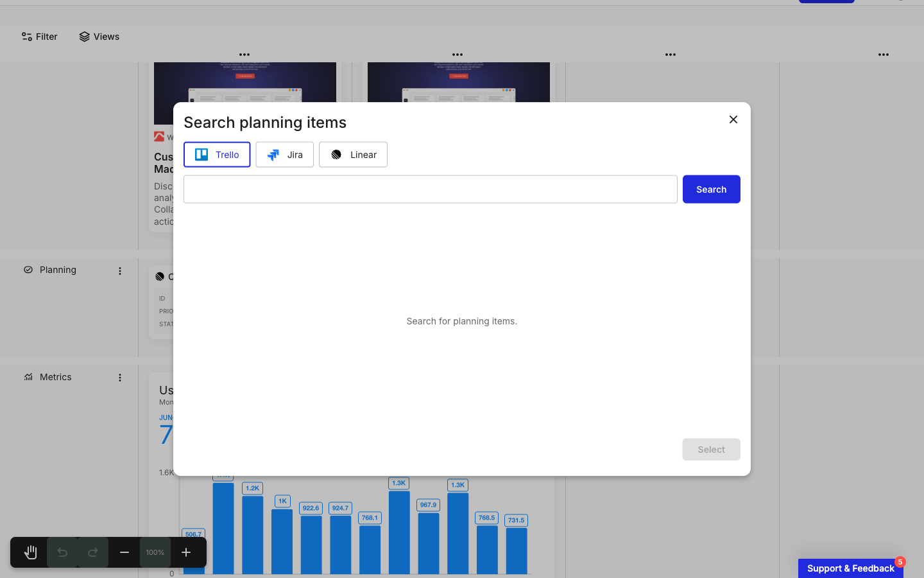Click the 1.2K chart bar
This screenshot has width=924, height=578.
point(253,535)
